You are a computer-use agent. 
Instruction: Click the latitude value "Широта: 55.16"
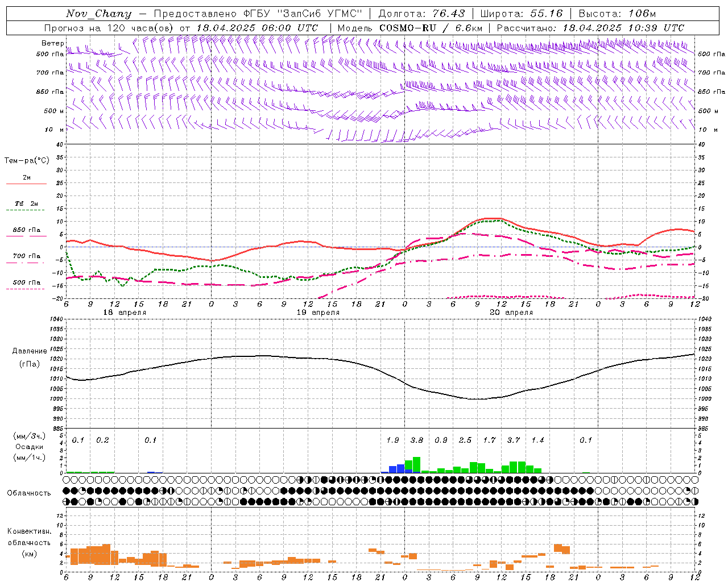(x=521, y=14)
